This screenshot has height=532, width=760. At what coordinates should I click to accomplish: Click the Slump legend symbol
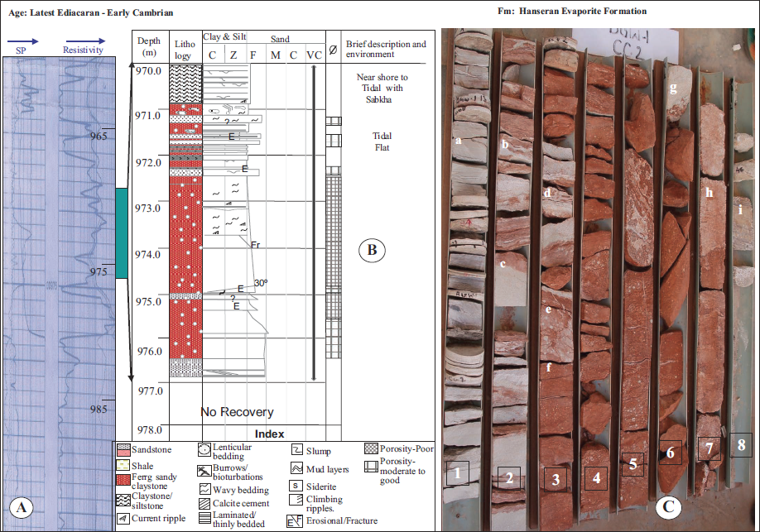[x=297, y=449]
